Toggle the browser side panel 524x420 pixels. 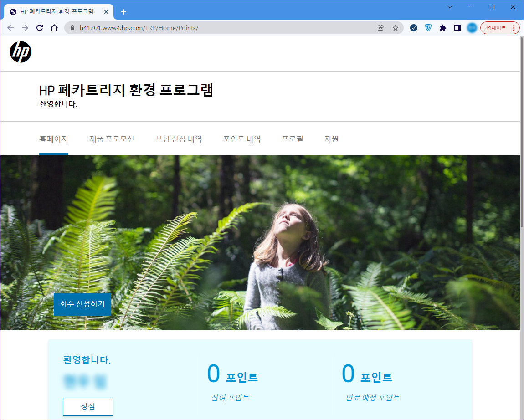point(457,28)
